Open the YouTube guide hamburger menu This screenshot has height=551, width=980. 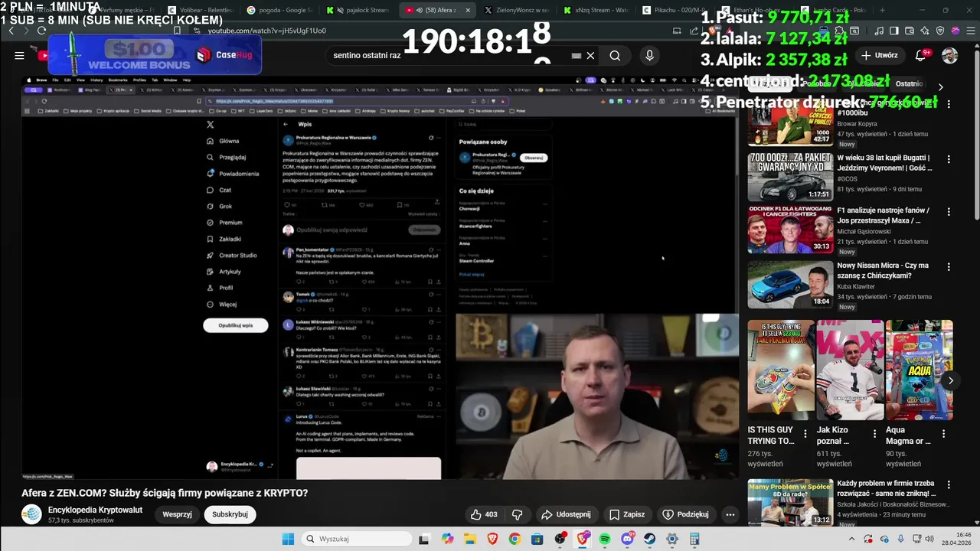19,55
